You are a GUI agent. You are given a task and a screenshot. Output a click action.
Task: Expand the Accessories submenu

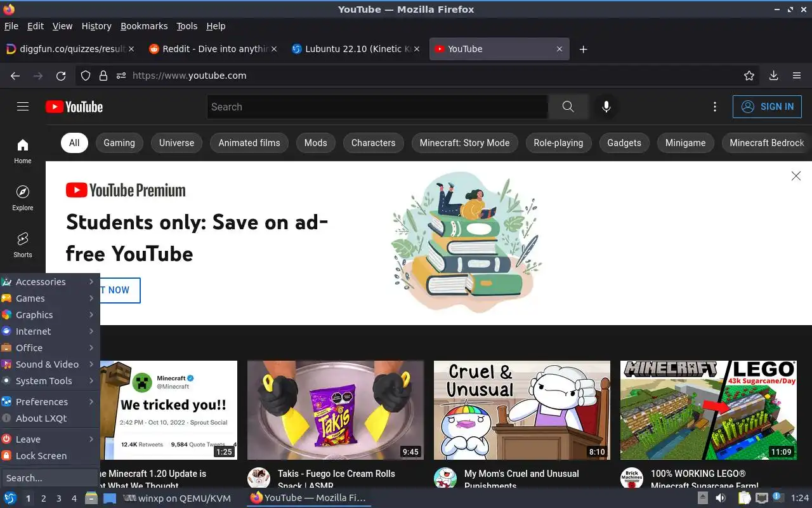[x=49, y=282]
